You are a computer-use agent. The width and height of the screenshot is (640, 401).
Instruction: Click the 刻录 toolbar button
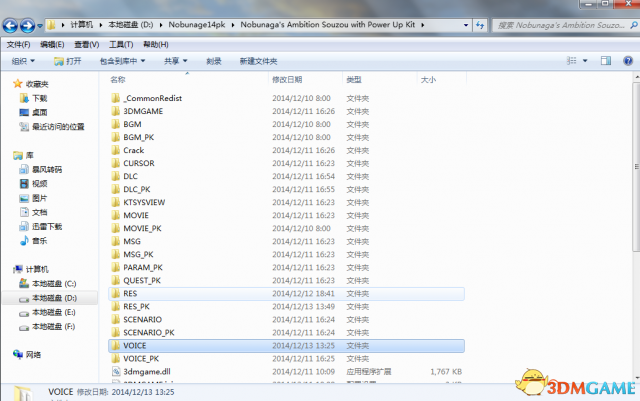(x=213, y=61)
